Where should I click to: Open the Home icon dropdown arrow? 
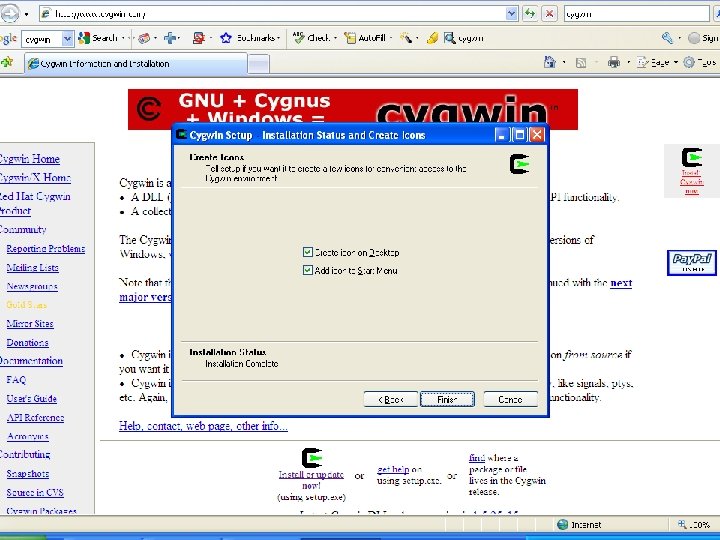click(x=564, y=62)
